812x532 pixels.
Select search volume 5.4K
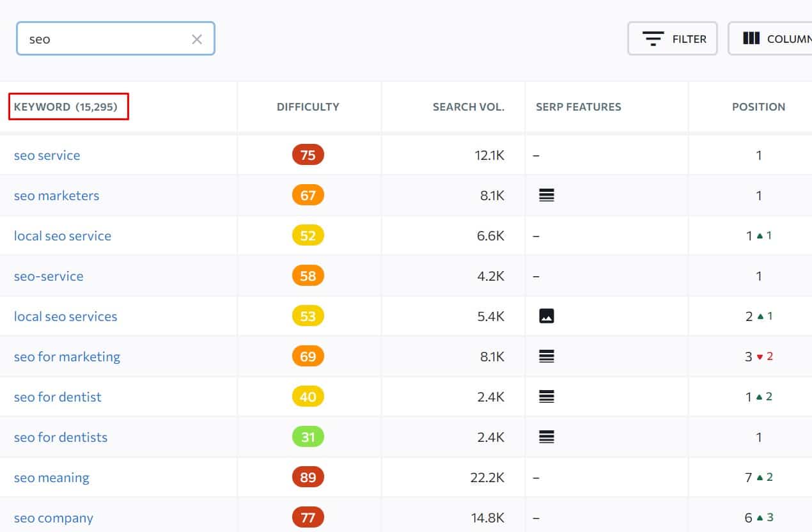pos(490,317)
